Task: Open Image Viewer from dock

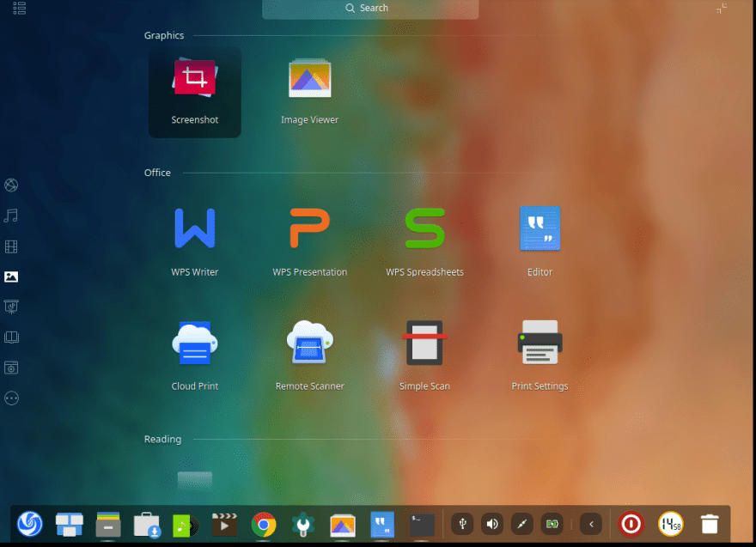Action: [x=343, y=525]
